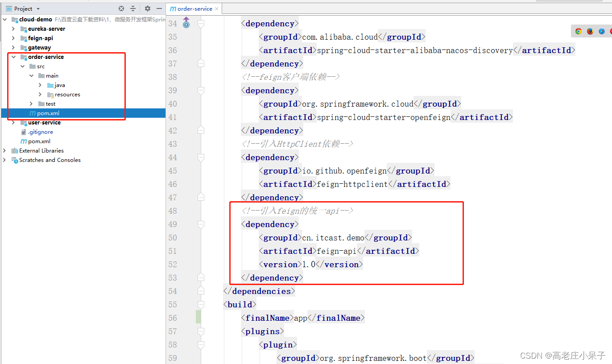Collapse the src folder under order-service
Viewport: 612px width, 364px height.
click(x=23, y=66)
